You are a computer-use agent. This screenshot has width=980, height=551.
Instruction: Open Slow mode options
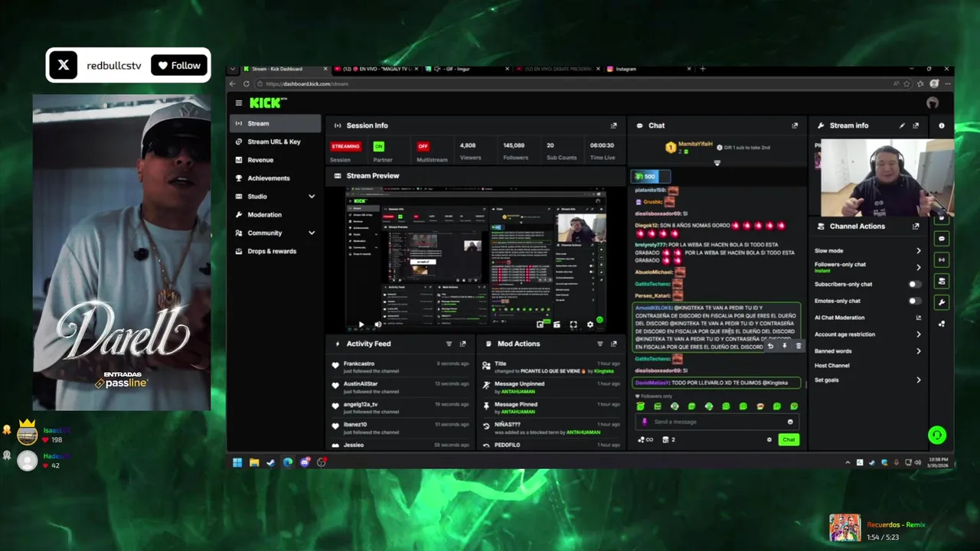tap(867, 251)
